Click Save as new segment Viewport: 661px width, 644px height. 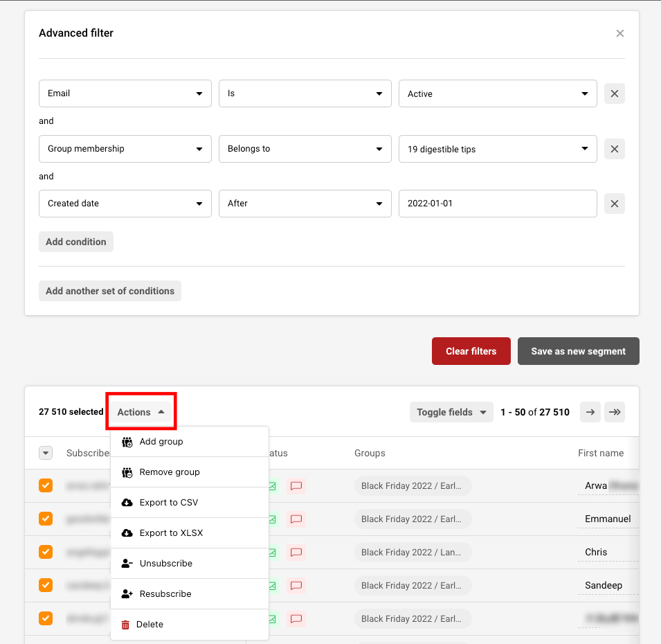point(578,351)
